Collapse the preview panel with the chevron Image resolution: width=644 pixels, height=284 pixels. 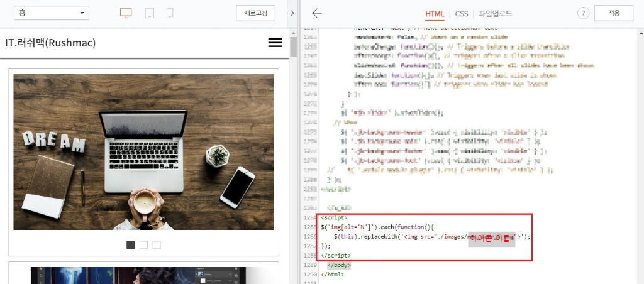click(292, 13)
